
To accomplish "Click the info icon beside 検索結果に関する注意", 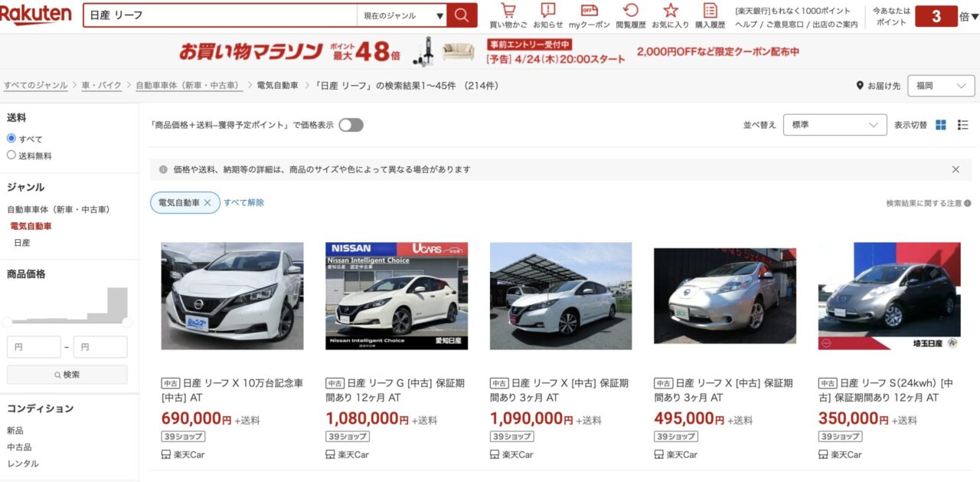I will [x=968, y=203].
